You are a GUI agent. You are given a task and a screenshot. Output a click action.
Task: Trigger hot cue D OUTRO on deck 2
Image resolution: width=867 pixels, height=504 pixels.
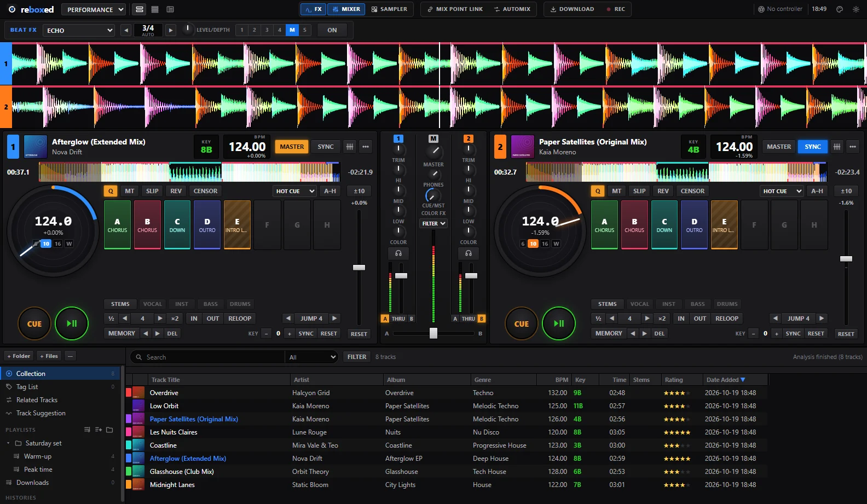694,225
